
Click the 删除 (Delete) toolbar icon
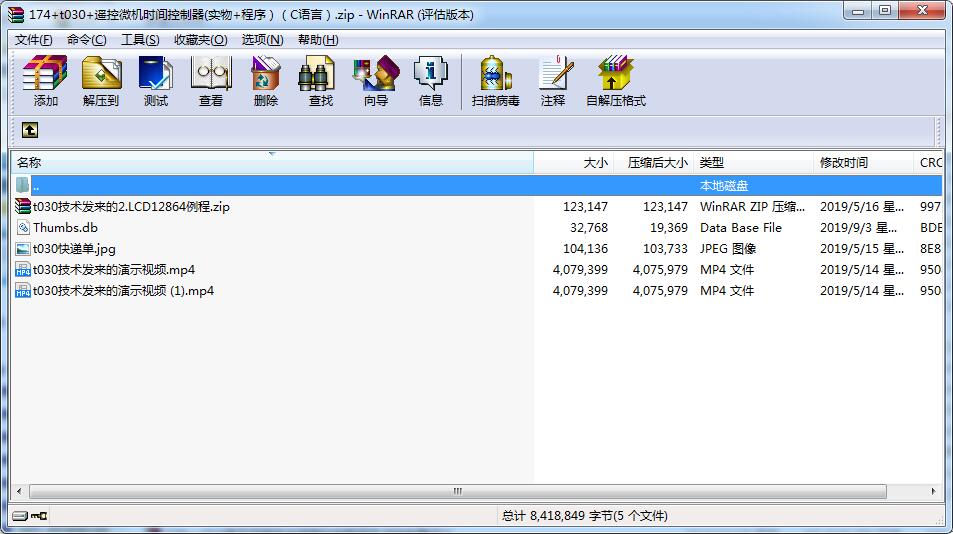(x=266, y=73)
